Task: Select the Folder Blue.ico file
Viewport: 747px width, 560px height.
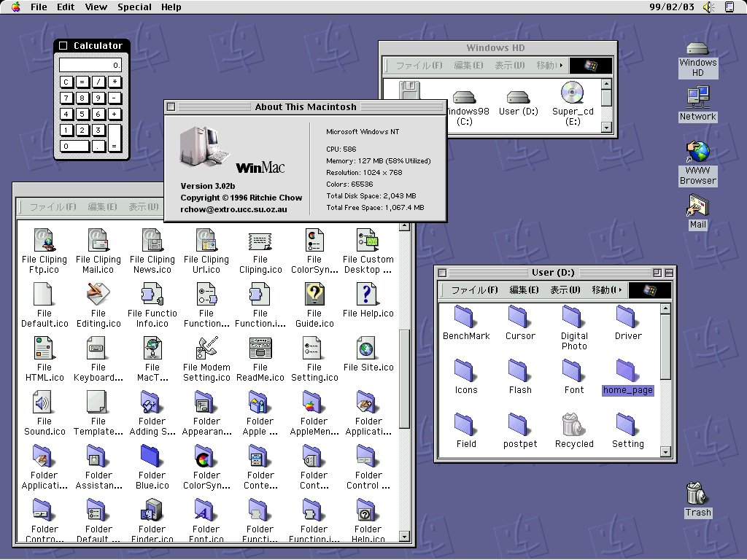Action: point(152,456)
